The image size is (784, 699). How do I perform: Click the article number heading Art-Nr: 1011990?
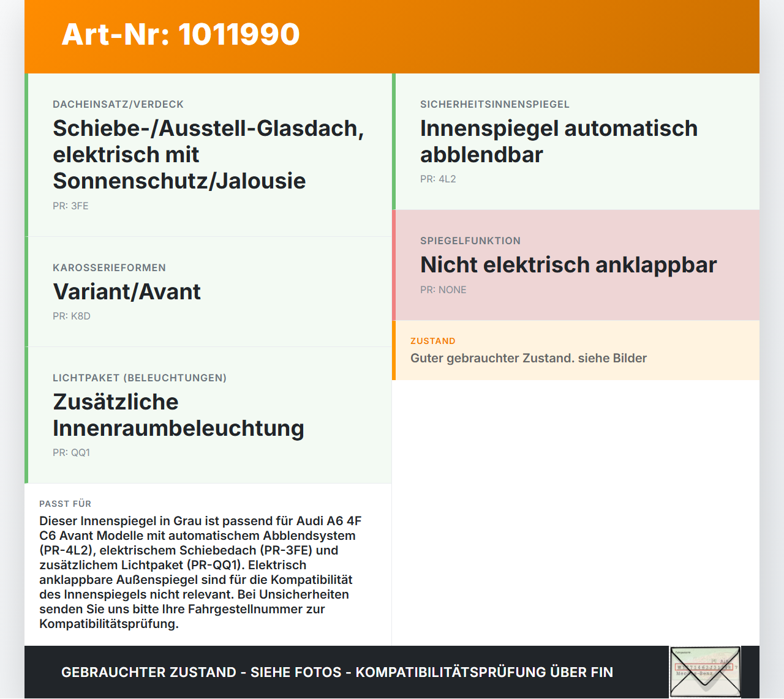tap(180, 35)
